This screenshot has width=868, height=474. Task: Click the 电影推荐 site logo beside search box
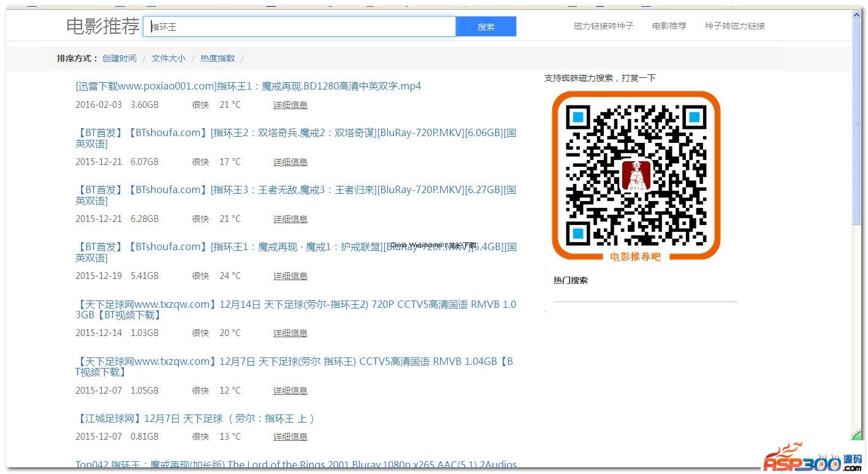tap(102, 26)
